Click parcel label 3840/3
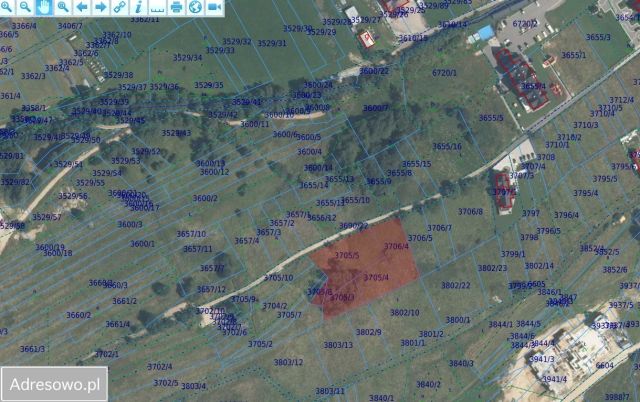 pos(461,363)
